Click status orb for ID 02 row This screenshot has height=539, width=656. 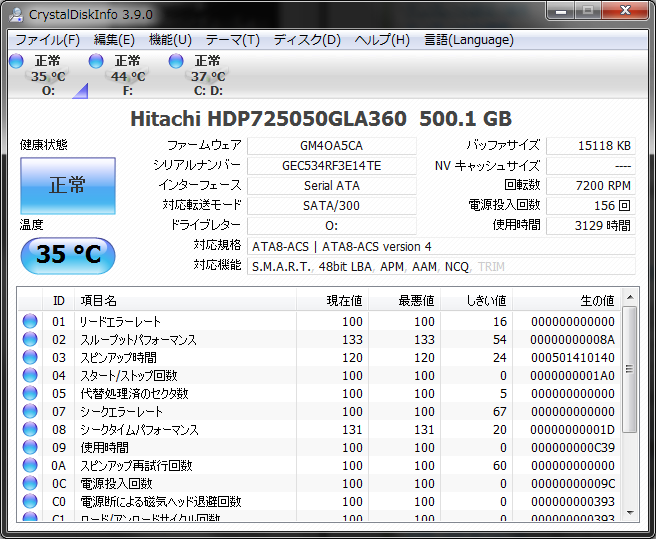[30, 339]
